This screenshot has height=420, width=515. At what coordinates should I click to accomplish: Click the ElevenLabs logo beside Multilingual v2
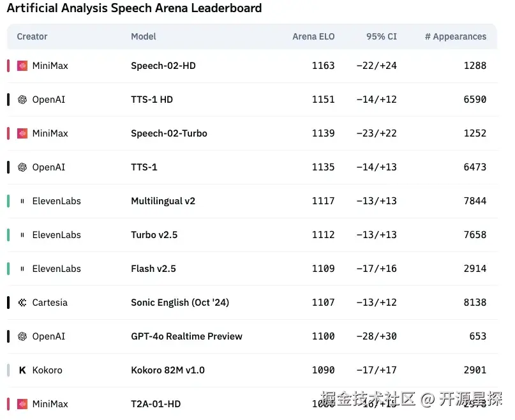22,201
